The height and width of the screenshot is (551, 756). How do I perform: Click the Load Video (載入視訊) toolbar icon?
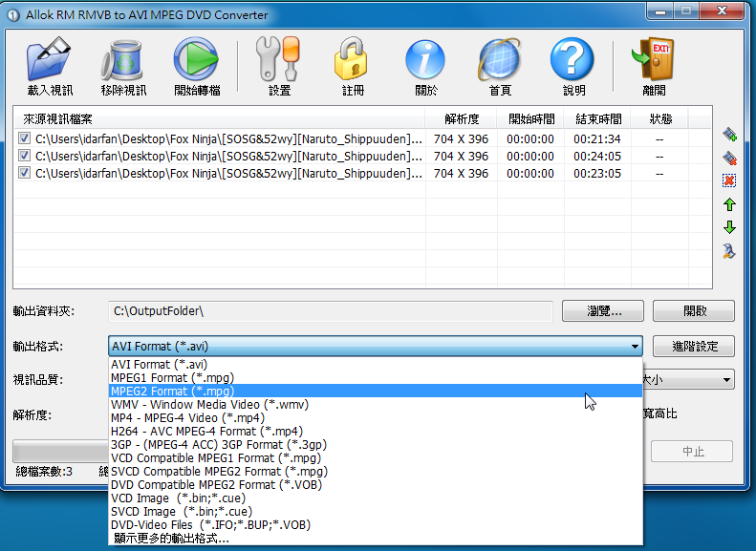coord(49,59)
